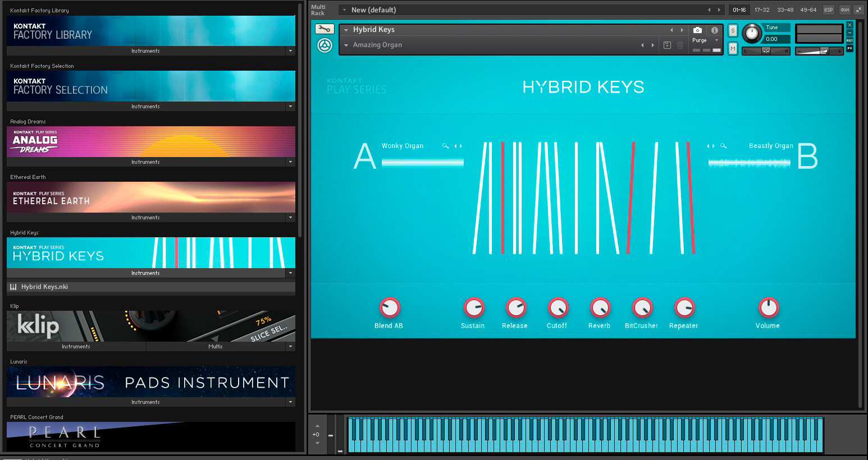Open the Multi Rack preset dropdown
Screen dimensions: 868x460
tap(344, 10)
